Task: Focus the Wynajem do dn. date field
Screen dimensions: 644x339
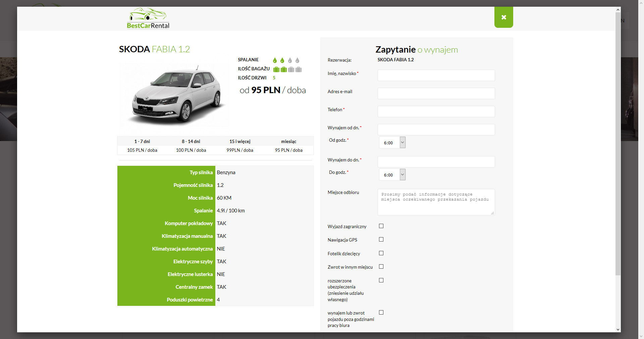Action: 436,162
